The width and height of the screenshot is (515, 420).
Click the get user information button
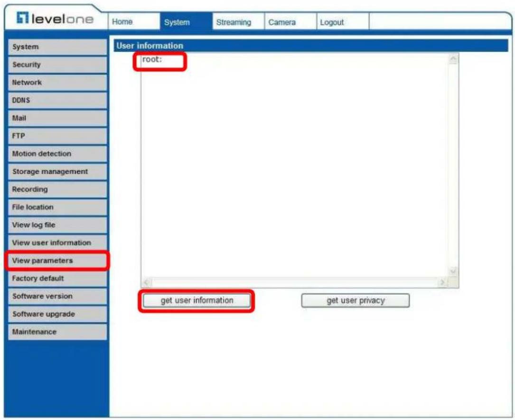pyautogui.click(x=197, y=300)
